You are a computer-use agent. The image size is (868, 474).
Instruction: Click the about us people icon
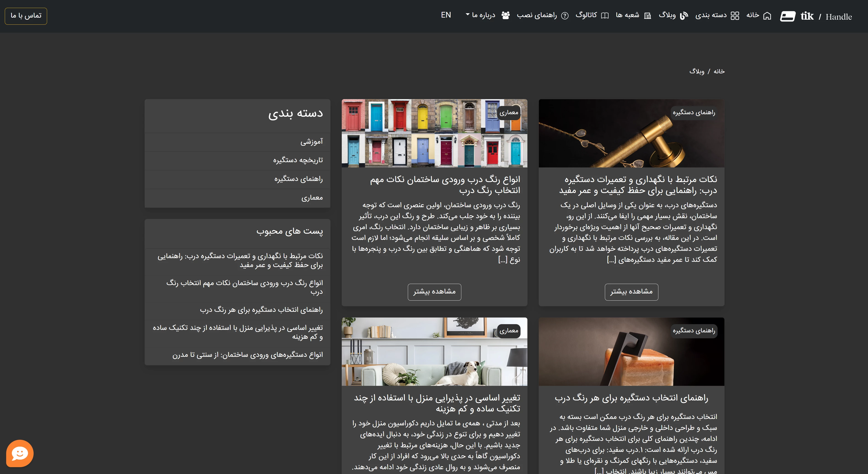pos(505,16)
